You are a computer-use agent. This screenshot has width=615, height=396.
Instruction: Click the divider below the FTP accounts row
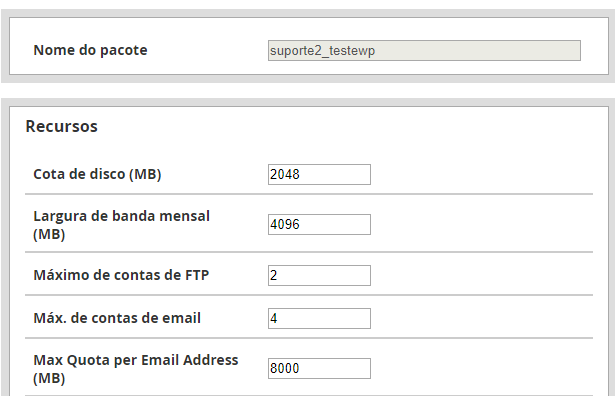click(x=309, y=295)
